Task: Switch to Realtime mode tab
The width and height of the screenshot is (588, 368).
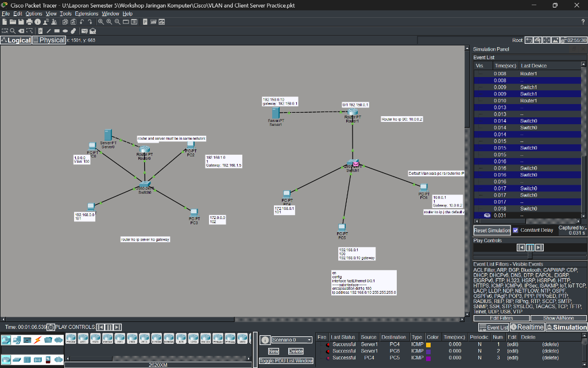Action: [x=527, y=327]
